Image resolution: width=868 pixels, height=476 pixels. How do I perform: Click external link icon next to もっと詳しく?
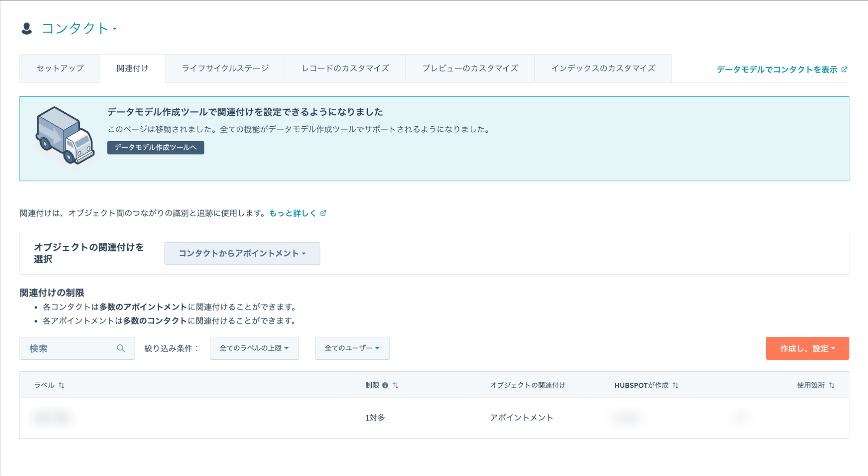point(323,213)
